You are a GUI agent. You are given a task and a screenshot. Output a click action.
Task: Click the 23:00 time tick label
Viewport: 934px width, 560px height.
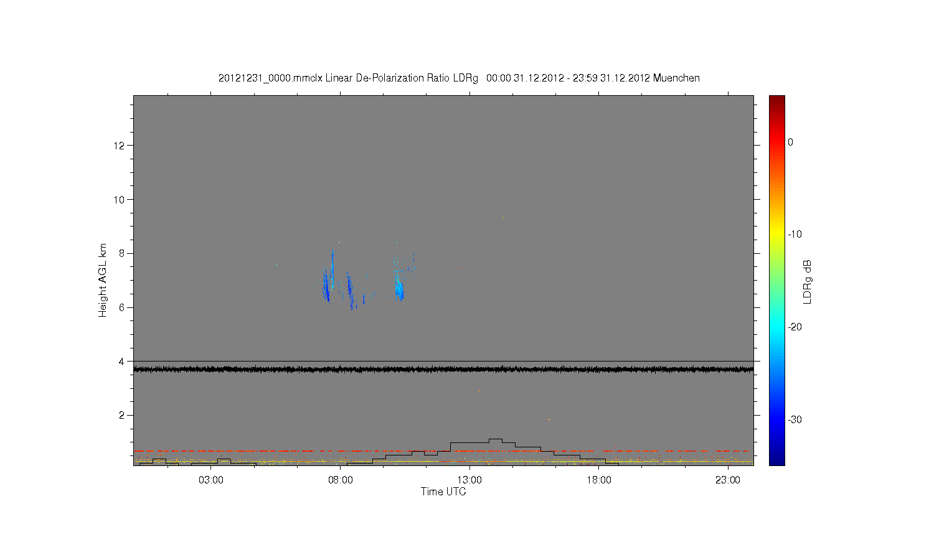point(728,480)
